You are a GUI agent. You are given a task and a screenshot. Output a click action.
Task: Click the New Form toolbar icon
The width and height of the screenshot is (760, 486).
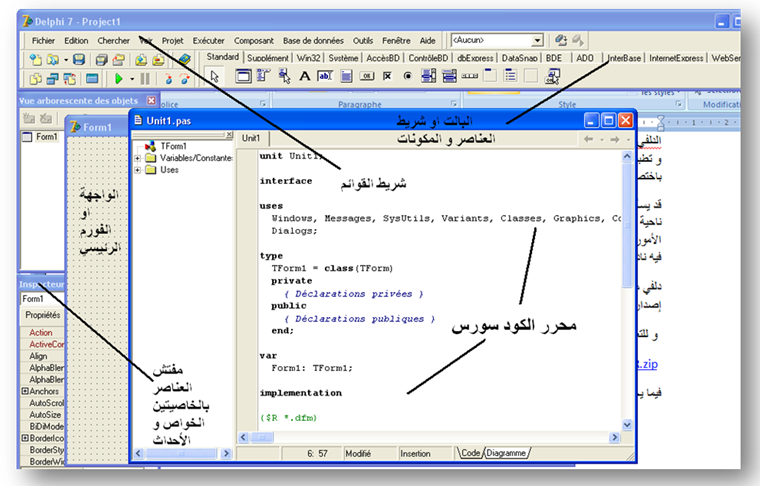coord(92,78)
